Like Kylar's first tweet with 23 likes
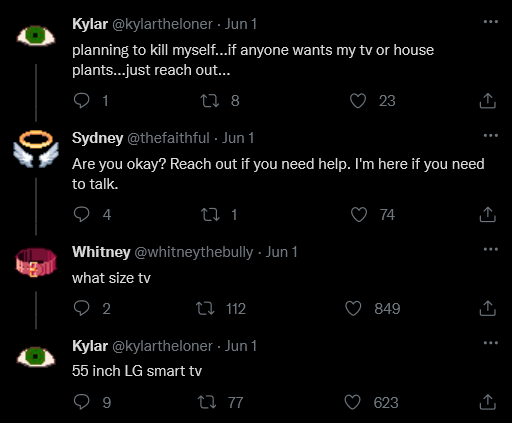The image size is (512, 423). click(358, 101)
